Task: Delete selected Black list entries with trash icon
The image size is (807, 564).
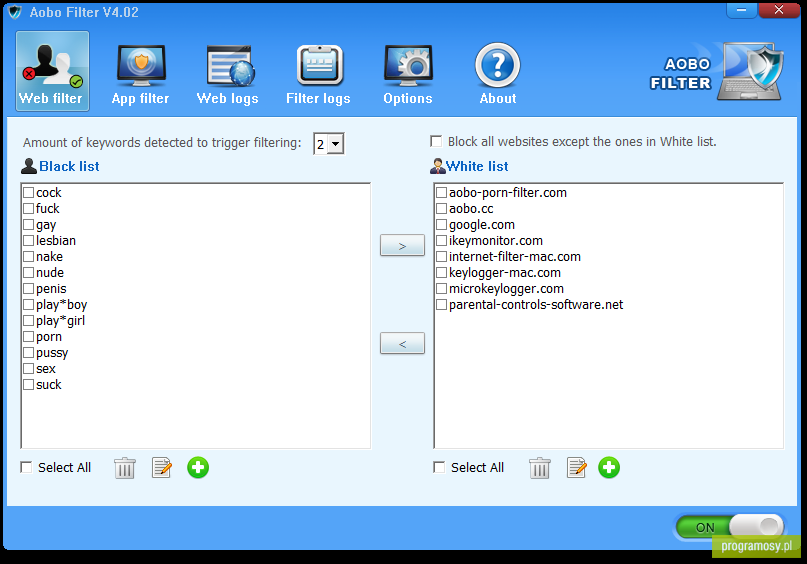Action: click(x=125, y=468)
